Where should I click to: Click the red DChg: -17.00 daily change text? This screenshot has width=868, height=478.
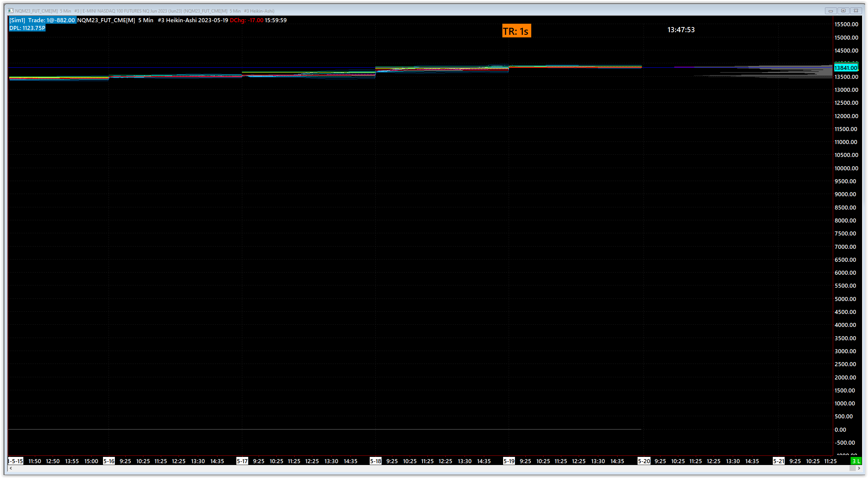(x=246, y=20)
